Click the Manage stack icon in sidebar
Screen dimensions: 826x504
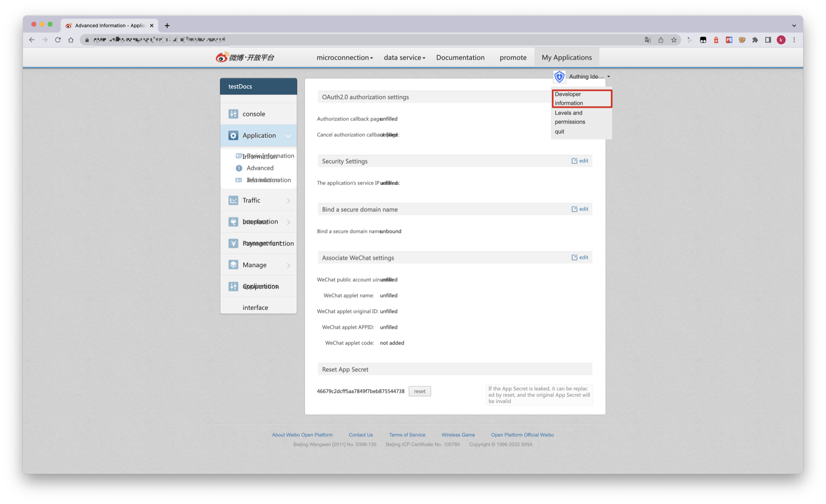point(233,265)
